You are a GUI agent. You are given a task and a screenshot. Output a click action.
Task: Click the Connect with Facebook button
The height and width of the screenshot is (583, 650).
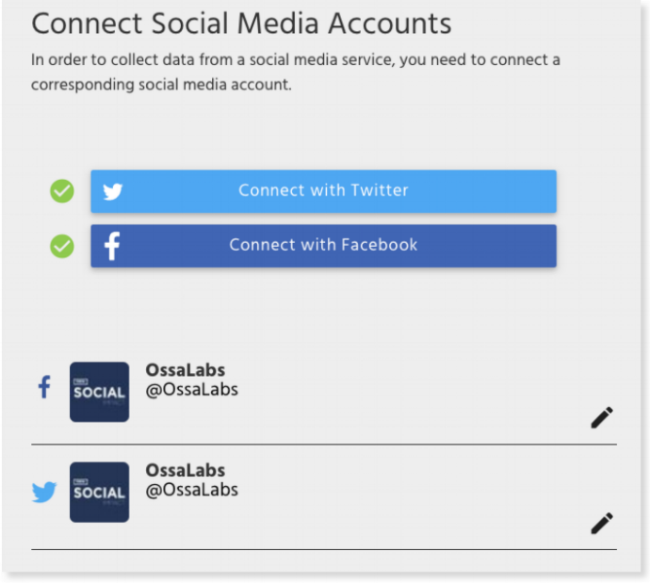[x=323, y=246]
